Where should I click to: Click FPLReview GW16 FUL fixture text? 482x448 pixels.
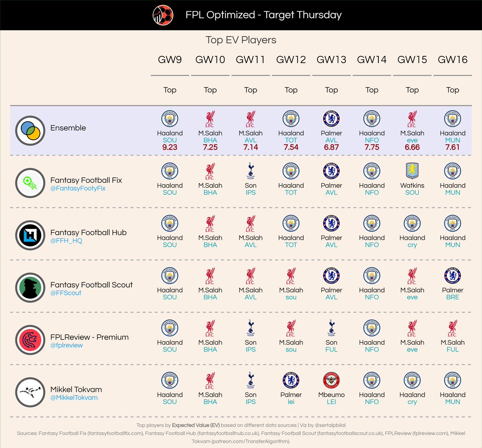coord(453,350)
